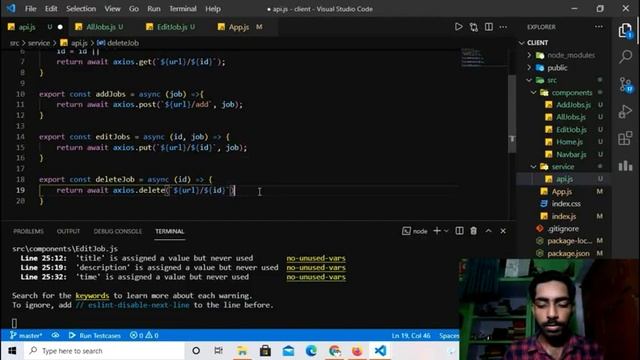Open Explorer views ellipsis menu

[599, 27]
